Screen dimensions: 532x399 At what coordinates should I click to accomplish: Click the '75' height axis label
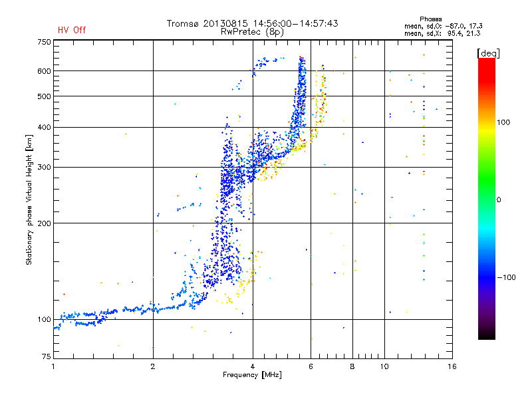pyautogui.click(x=47, y=356)
